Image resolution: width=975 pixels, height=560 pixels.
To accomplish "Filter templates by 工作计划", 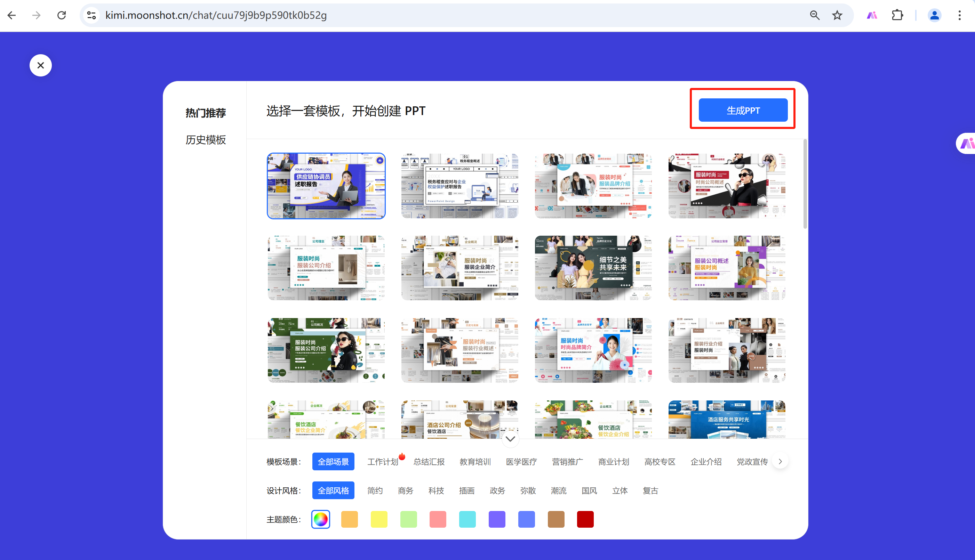I will click(383, 462).
